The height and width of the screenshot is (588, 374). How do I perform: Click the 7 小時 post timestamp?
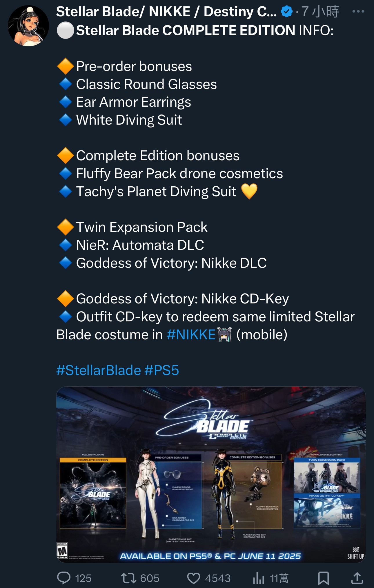pos(320,12)
